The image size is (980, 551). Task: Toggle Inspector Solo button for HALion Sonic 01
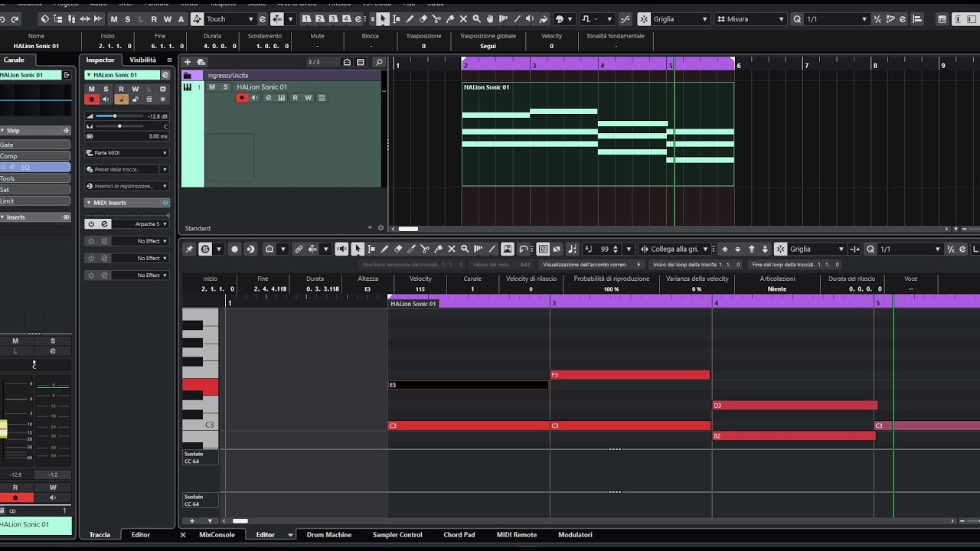[106, 90]
